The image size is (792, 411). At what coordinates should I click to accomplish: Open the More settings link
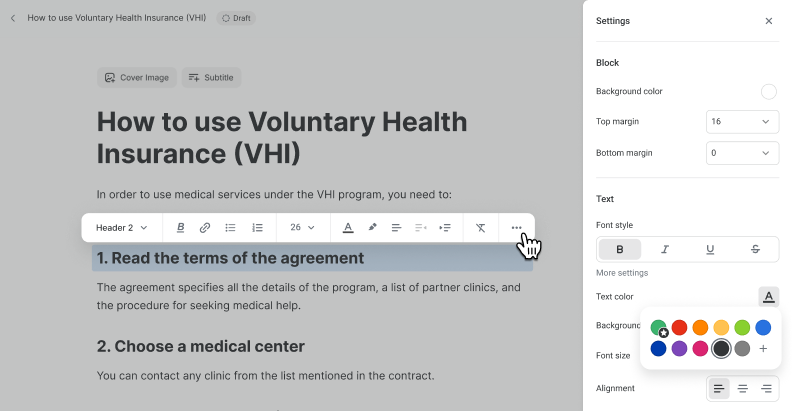tap(622, 273)
